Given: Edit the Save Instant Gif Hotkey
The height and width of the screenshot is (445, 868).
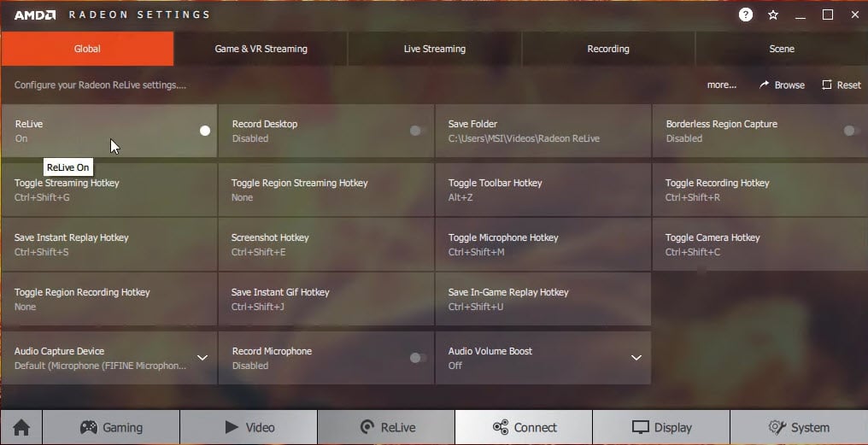Looking at the screenshot, I should click(x=326, y=299).
